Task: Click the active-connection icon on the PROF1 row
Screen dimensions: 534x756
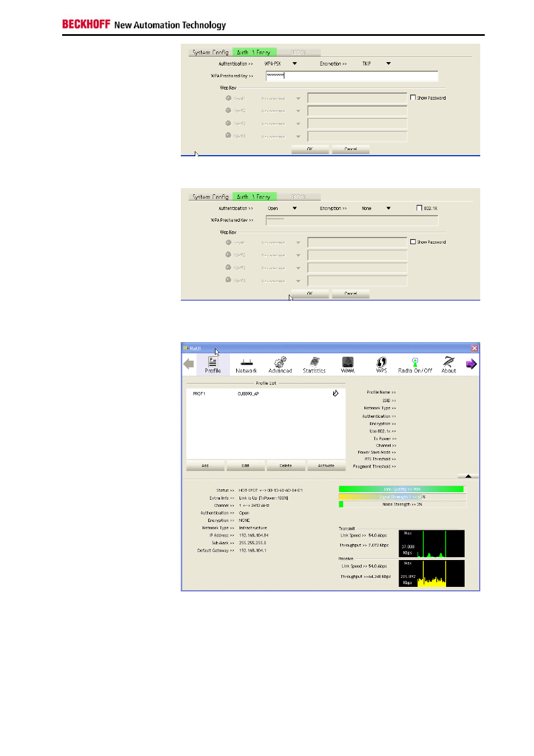Action: click(335, 393)
